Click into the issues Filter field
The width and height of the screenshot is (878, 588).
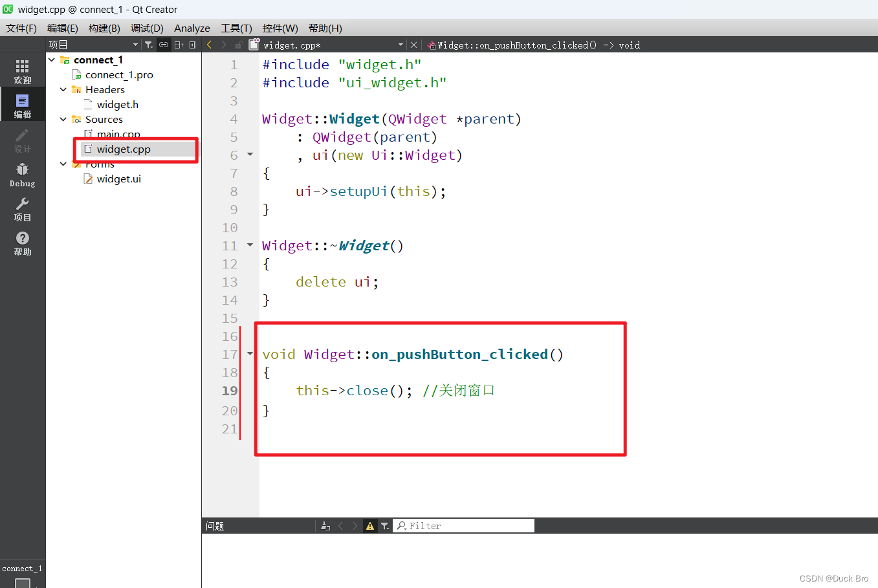463,526
